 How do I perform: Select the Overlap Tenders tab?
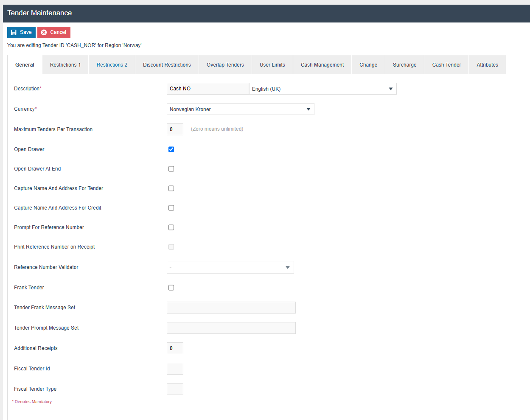(x=225, y=65)
